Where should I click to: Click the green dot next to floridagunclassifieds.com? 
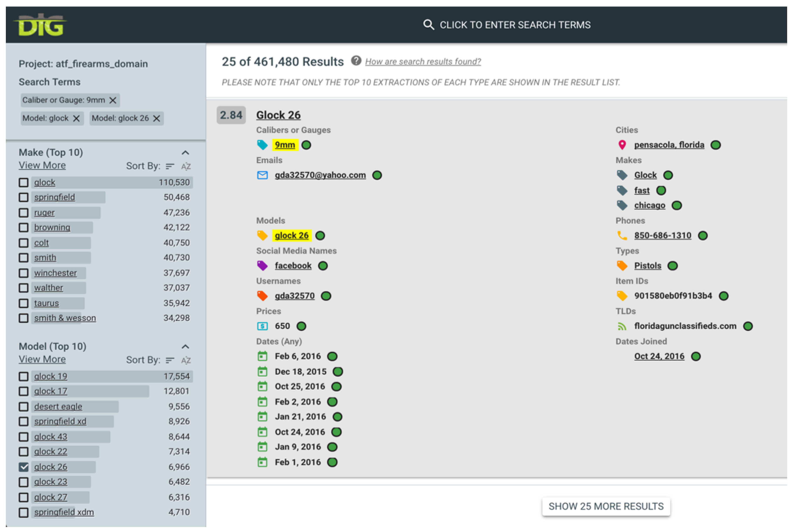point(748,326)
